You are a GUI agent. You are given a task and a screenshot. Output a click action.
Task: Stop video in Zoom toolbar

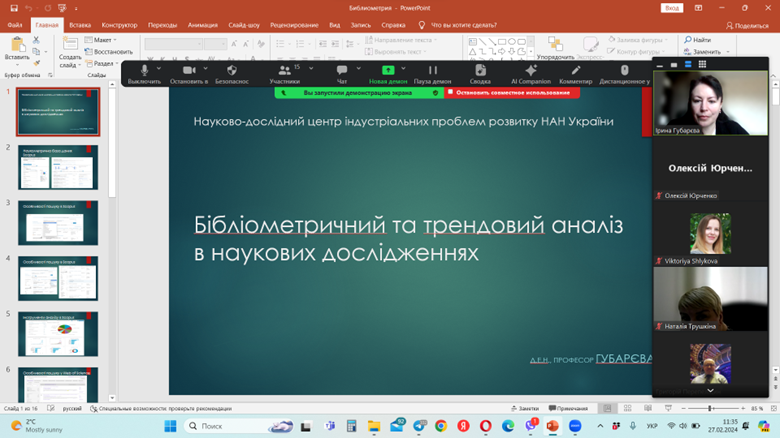coord(188,73)
